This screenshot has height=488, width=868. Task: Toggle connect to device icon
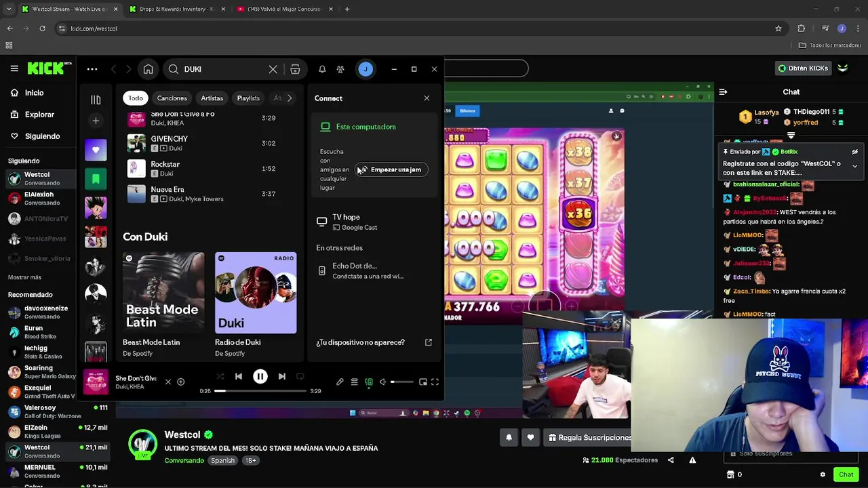[x=369, y=382]
